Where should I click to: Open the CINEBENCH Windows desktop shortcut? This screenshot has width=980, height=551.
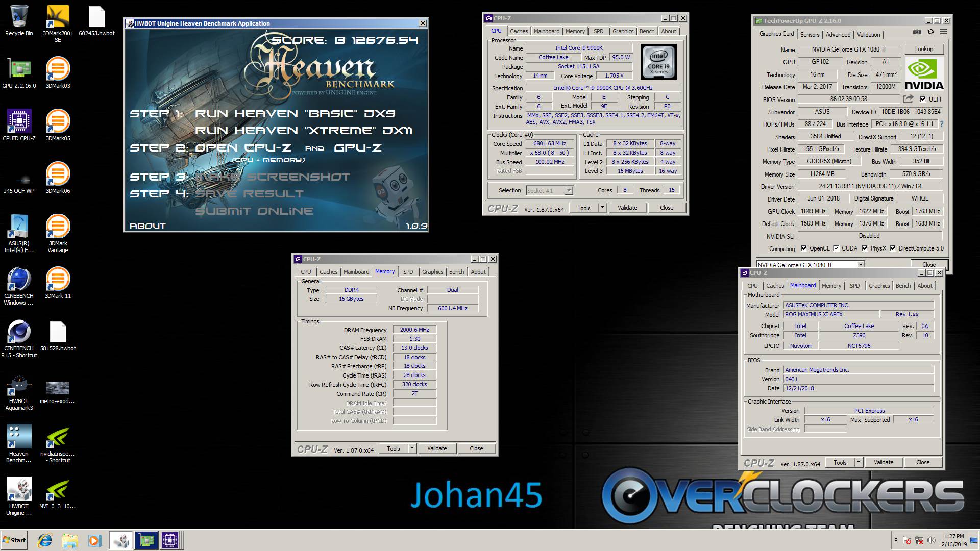(19, 286)
